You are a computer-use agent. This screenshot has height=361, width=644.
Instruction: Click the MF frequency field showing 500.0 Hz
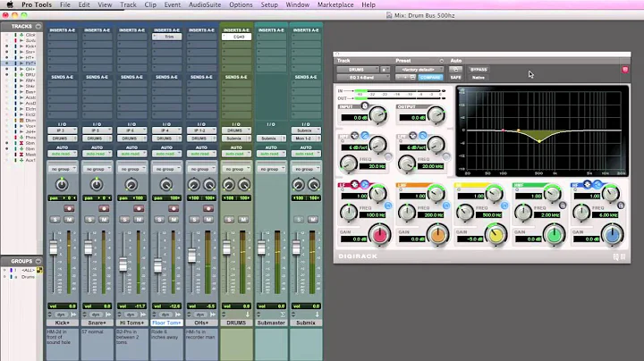(488, 214)
